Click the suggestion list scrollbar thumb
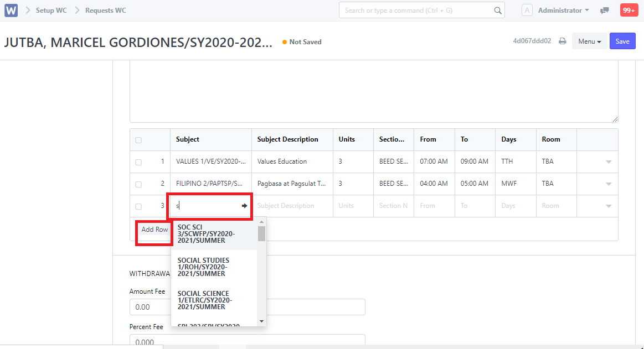 pos(261,233)
